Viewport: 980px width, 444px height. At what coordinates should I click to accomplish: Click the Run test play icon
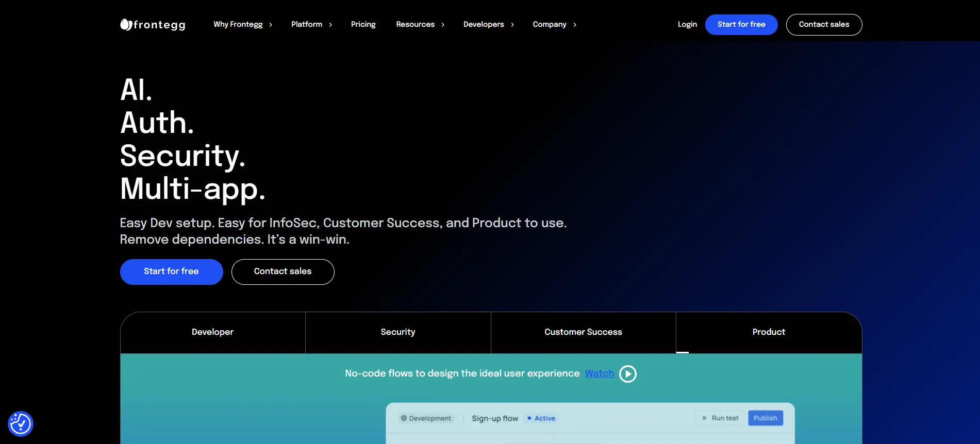pos(705,418)
